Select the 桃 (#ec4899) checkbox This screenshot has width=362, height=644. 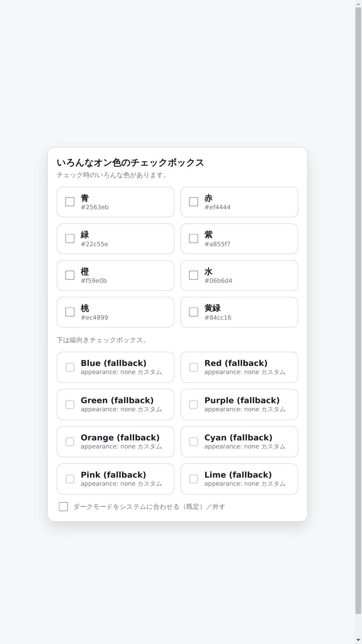tap(70, 312)
